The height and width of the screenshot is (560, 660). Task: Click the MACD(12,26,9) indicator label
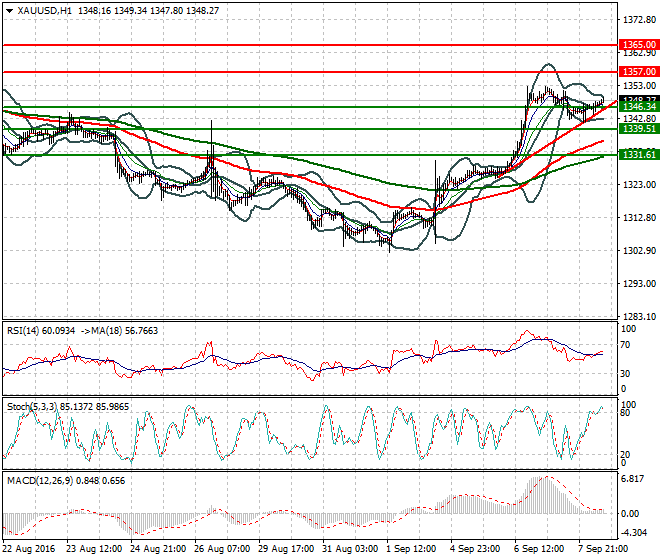pyautogui.click(x=40, y=480)
